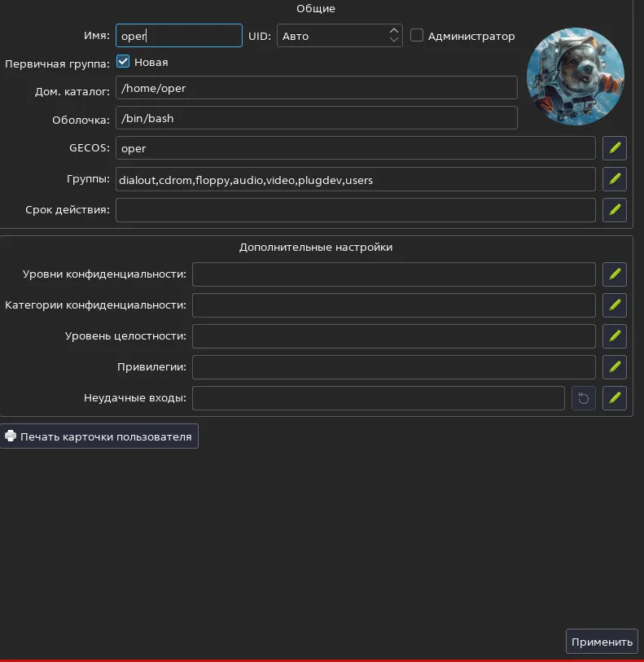The height and width of the screenshot is (662, 644).
Task: Click the Дополнительные настройки heading
Action: (x=316, y=247)
